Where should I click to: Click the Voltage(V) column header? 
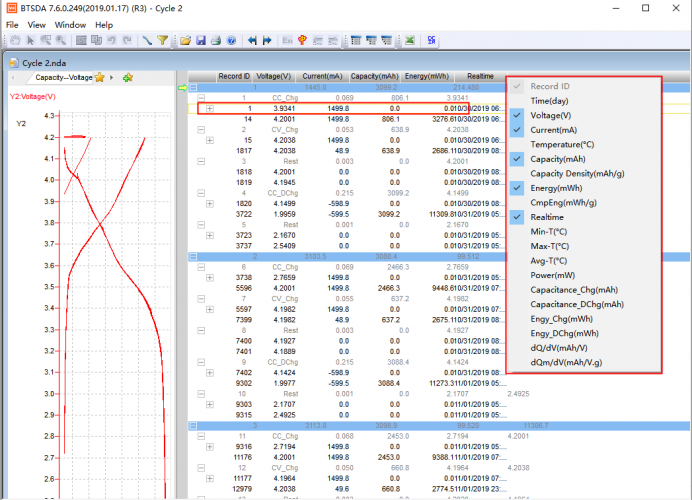[x=274, y=76]
